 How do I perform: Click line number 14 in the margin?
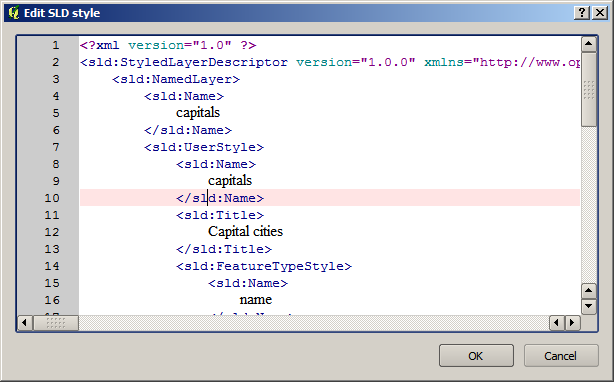(x=52, y=266)
